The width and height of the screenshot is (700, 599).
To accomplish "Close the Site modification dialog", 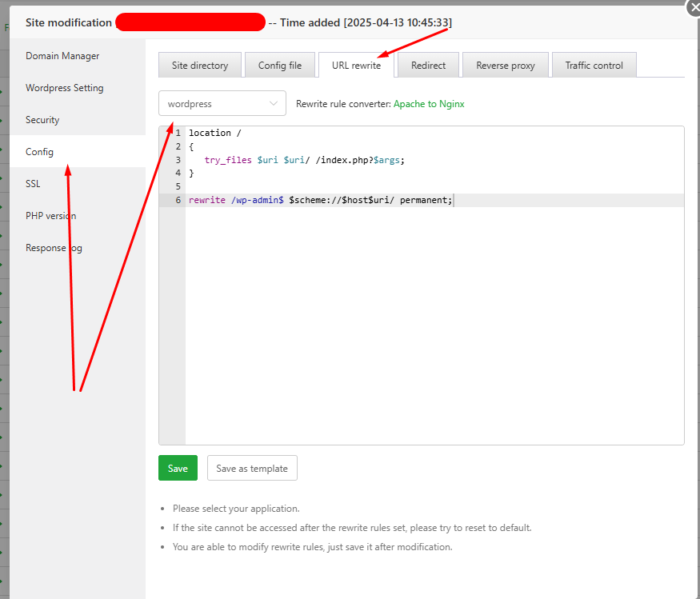I will tap(694, 6).
